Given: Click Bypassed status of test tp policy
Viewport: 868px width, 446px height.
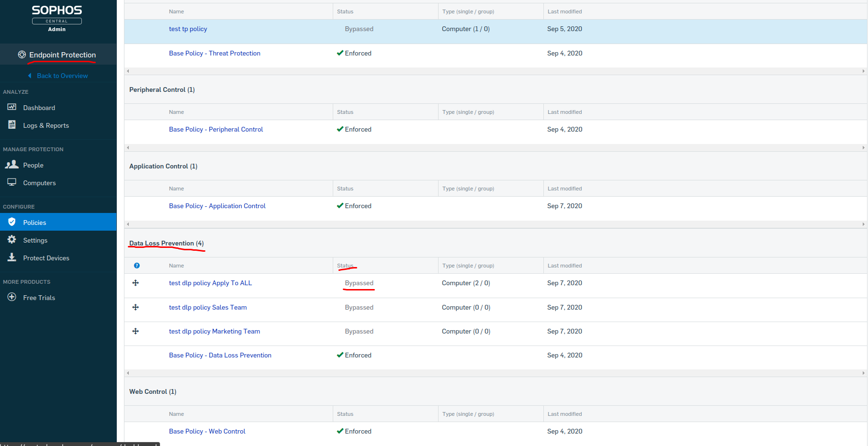Looking at the screenshot, I should [359, 29].
